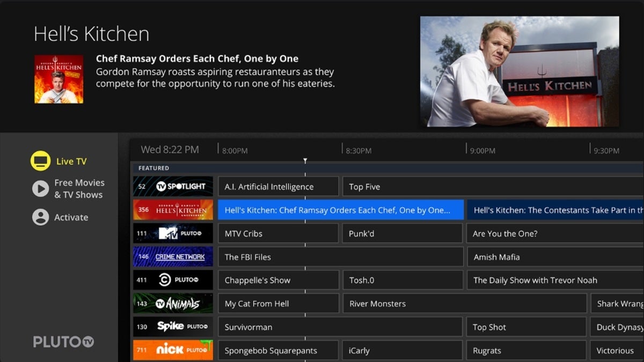The width and height of the screenshot is (644, 362).
Task: Select Top Shot program
Action: (x=526, y=327)
